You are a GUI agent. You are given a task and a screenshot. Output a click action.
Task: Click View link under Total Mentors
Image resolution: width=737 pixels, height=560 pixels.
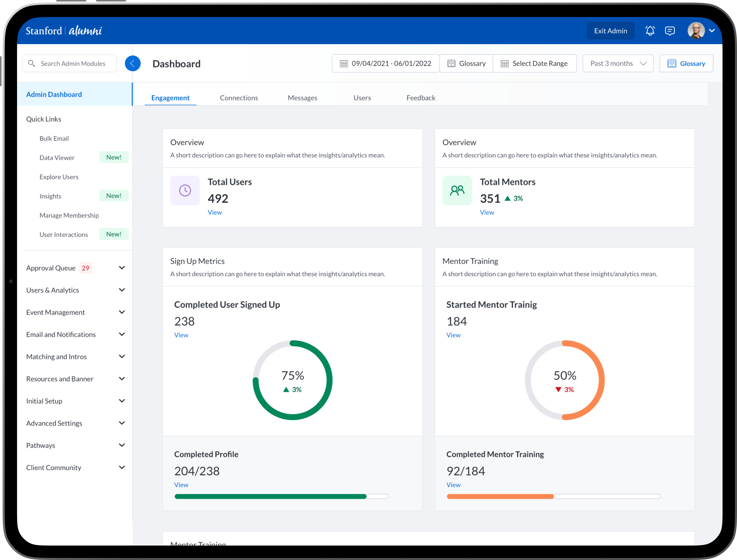coord(487,212)
